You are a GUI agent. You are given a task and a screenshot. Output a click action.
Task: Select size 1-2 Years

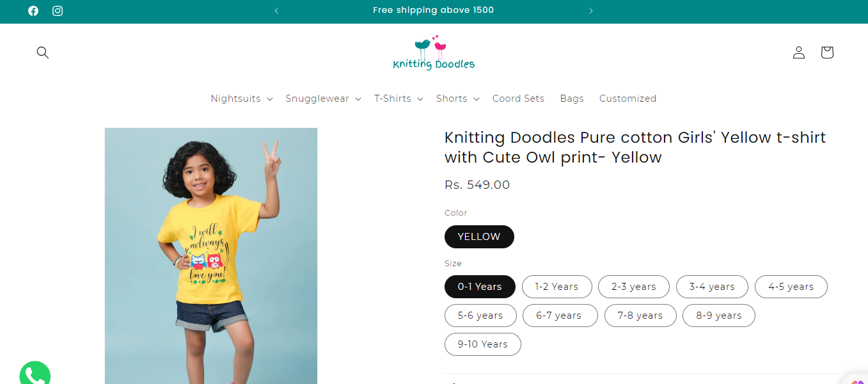click(556, 287)
